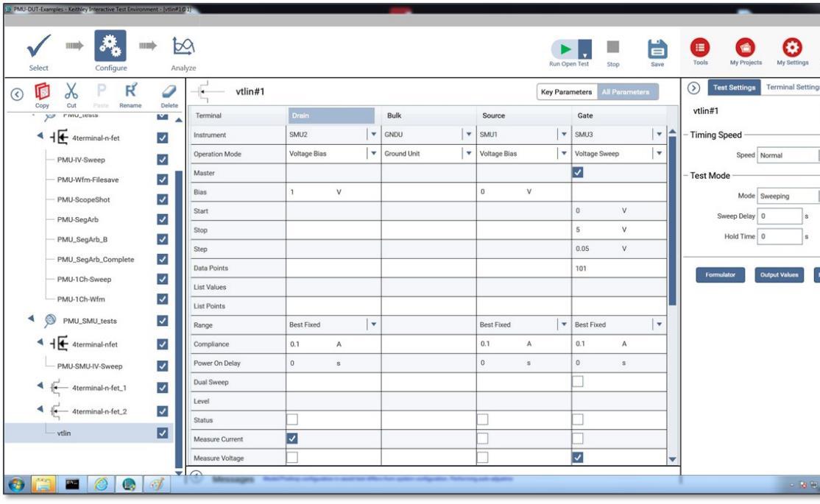Click the Hold Time input field
The width and height of the screenshot is (820, 504).
(x=780, y=236)
